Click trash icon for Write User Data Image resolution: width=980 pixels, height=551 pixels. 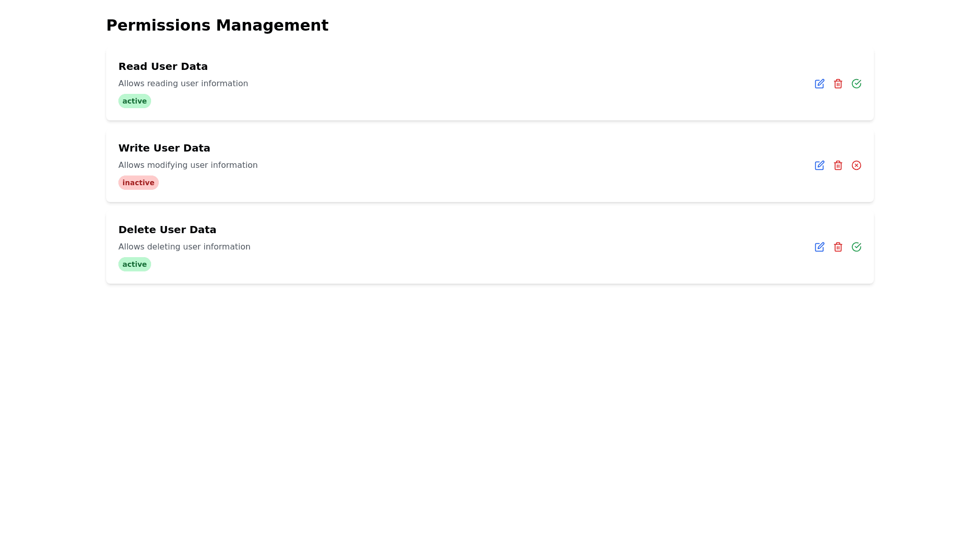(838, 165)
